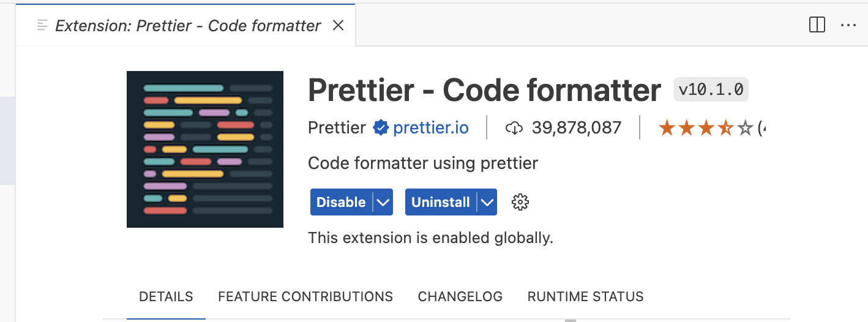Image resolution: width=868 pixels, height=322 pixels.
Task: View the Changelog tab
Action: 460,297
